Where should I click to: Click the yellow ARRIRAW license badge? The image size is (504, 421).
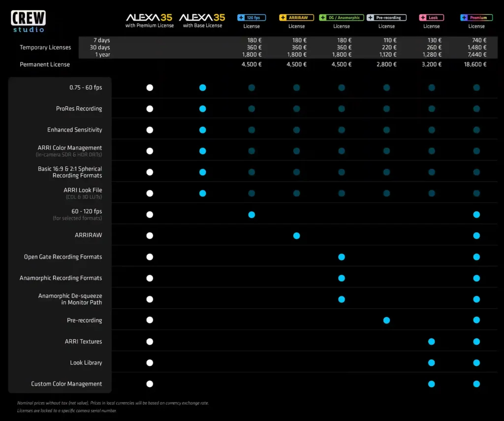coord(296,18)
